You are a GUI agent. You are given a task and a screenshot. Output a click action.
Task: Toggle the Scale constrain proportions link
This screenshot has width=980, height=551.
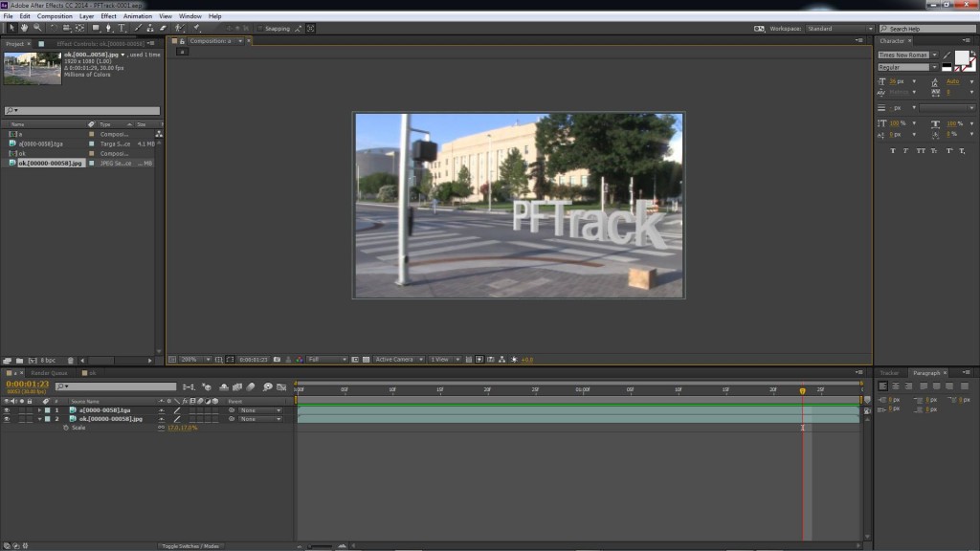pyautogui.click(x=161, y=428)
